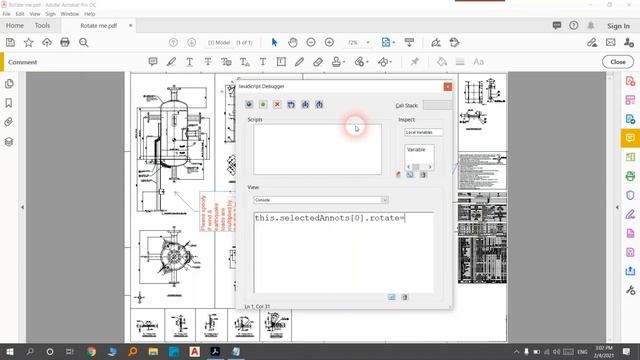
Task: Select the Add text box tool
Action: (x=281, y=62)
